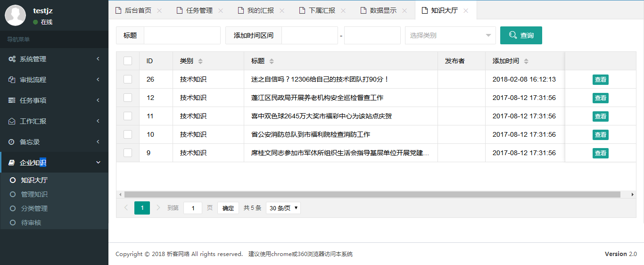Click the 企业知识 book icon
The image size is (644, 265).
click(12, 163)
